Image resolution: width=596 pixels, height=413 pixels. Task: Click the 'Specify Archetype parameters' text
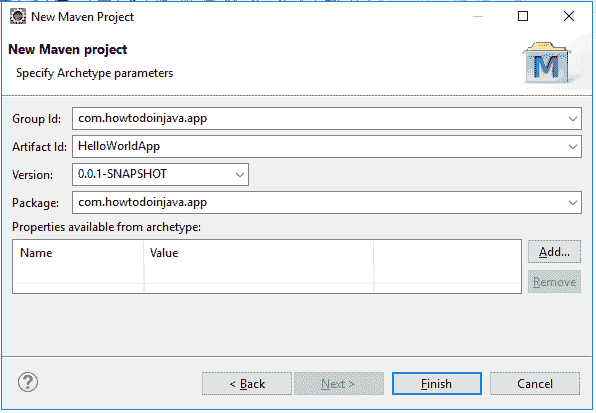[95, 73]
